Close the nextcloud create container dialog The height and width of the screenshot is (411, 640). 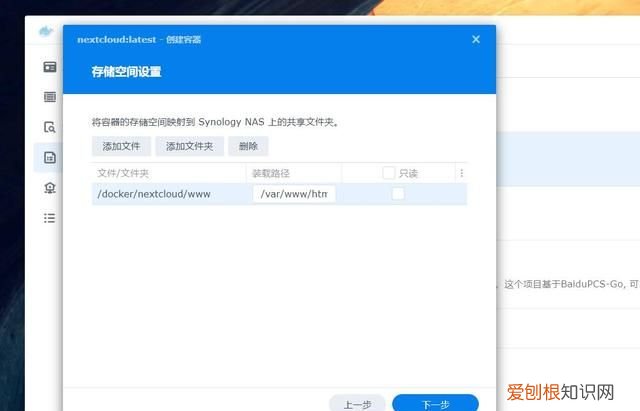(476, 40)
